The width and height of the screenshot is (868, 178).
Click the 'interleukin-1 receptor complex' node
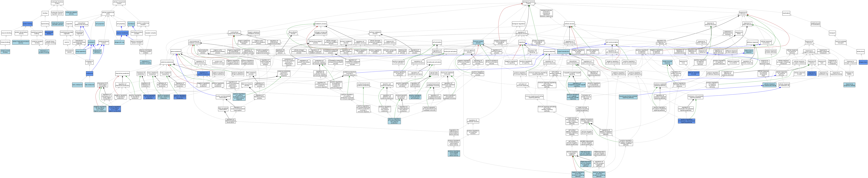(146, 62)
